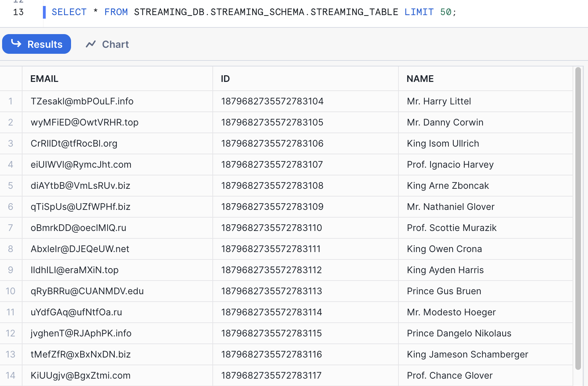Viewport: 588px width, 386px height.
Task: Open the Results tab
Action: 37,44
